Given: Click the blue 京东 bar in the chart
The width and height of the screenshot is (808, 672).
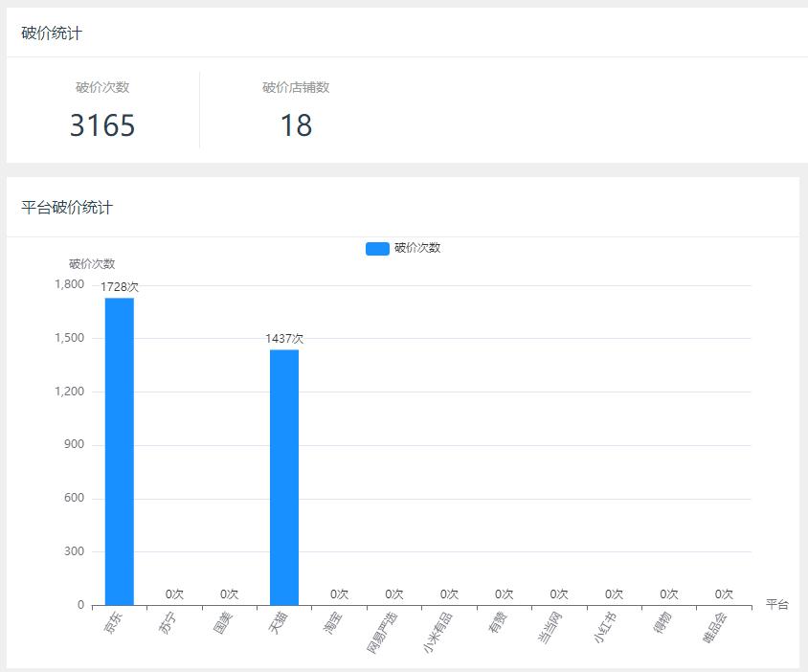Looking at the screenshot, I should click(120, 451).
